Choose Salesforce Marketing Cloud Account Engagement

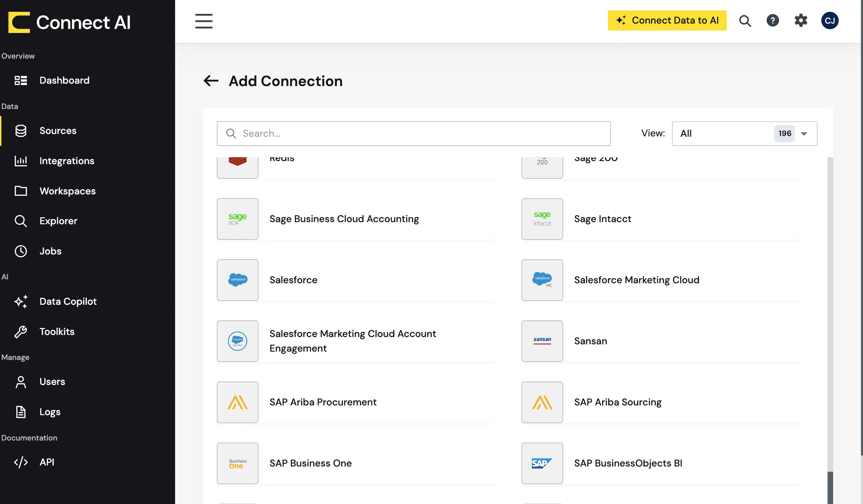pyautogui.click(x=353, y=341)
